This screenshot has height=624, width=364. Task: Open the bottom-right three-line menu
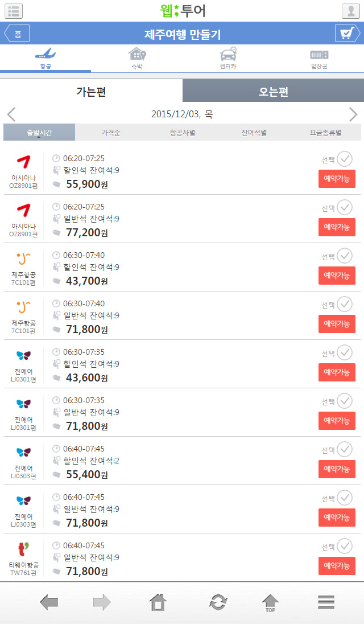[326, 602]
